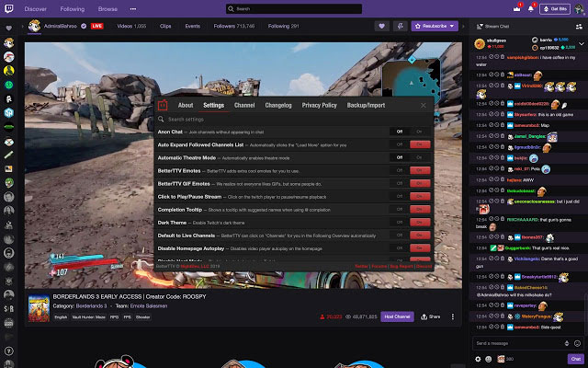Click the verified badge next to AdmiralBahroo
The height and width of the screenshot is (368, 588).
[84, 26]
